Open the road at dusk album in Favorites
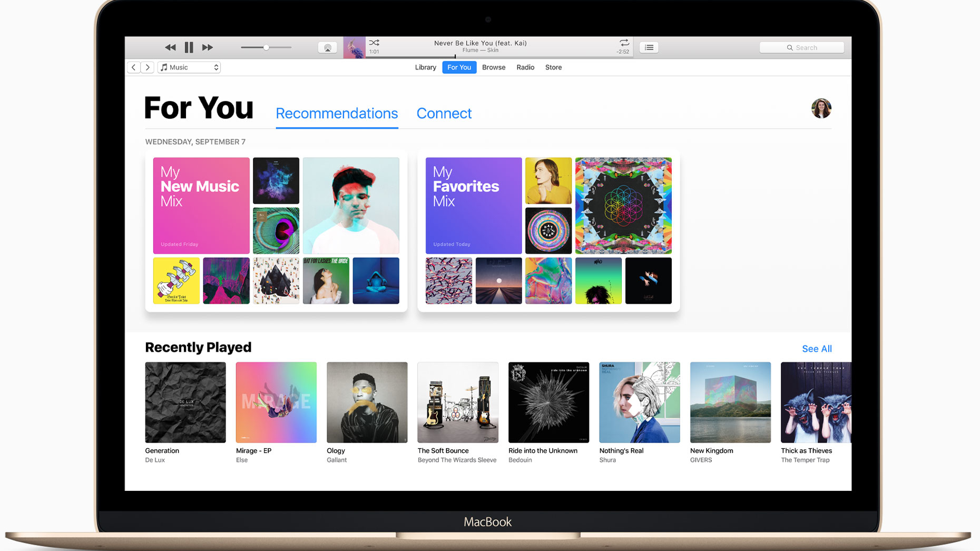Viewport: 980px width, 551px height. [499, 281]
